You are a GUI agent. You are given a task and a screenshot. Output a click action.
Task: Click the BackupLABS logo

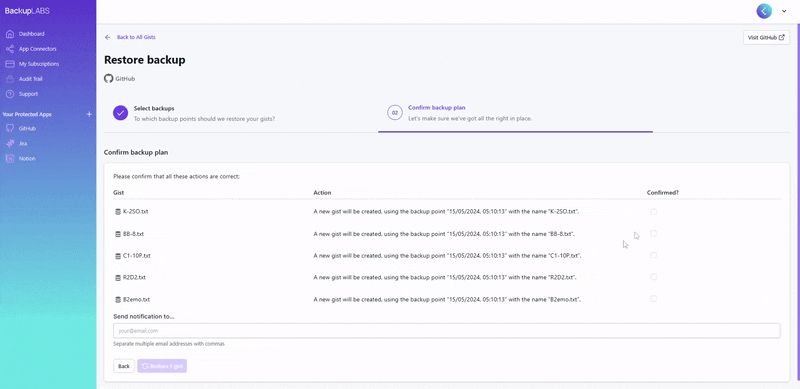pos(27,11)
